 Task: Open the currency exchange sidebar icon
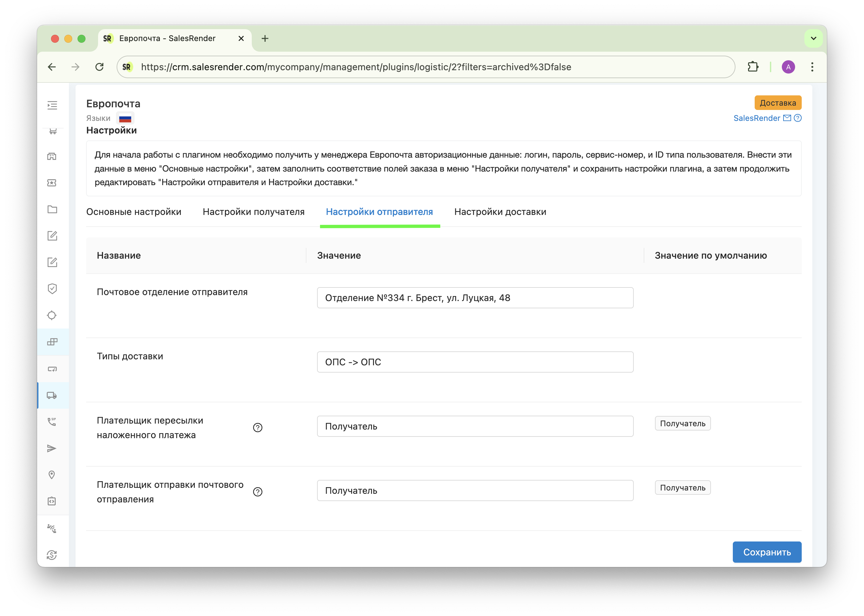52,554
